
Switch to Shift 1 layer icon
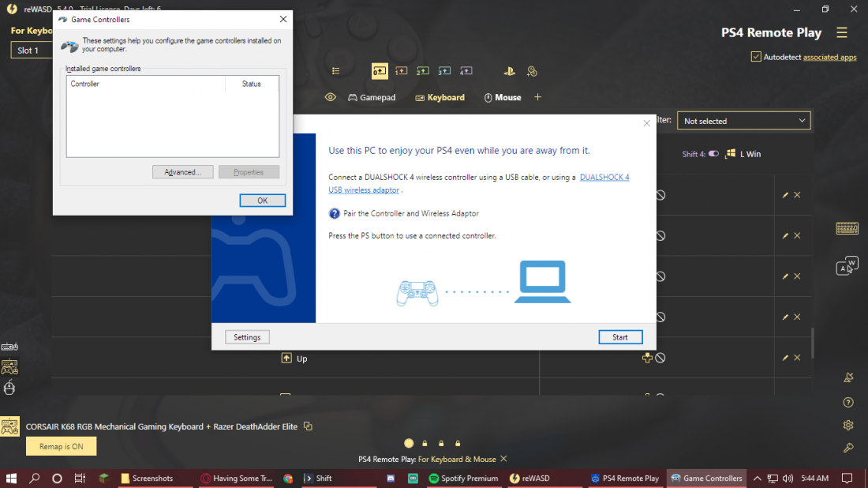pos(402,71)
